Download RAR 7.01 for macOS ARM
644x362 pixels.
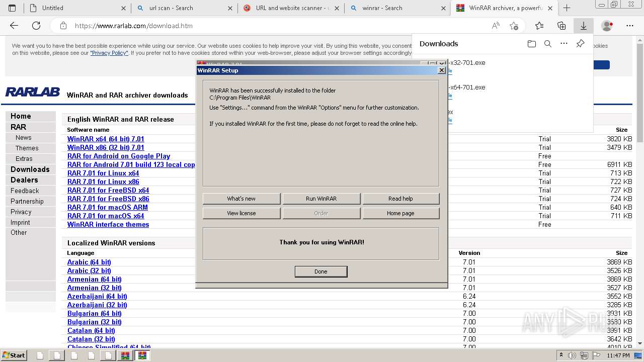coord(108,207)
